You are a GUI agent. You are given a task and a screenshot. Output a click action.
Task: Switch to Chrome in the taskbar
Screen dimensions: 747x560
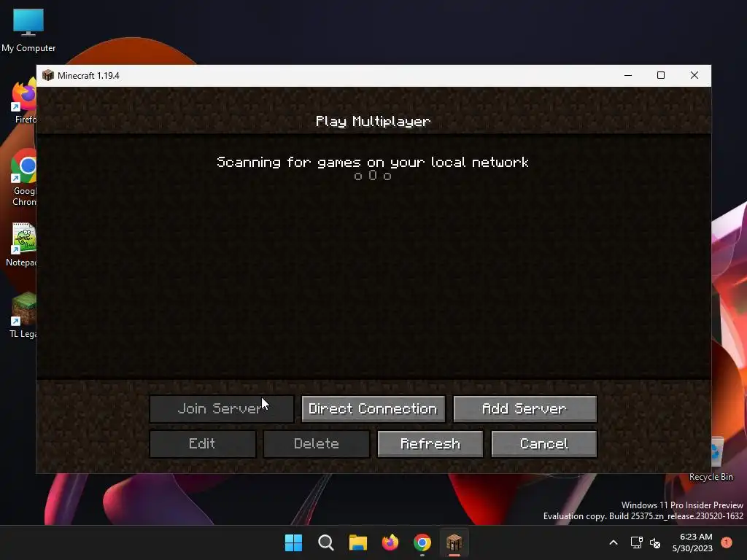(x=422, y=542)
